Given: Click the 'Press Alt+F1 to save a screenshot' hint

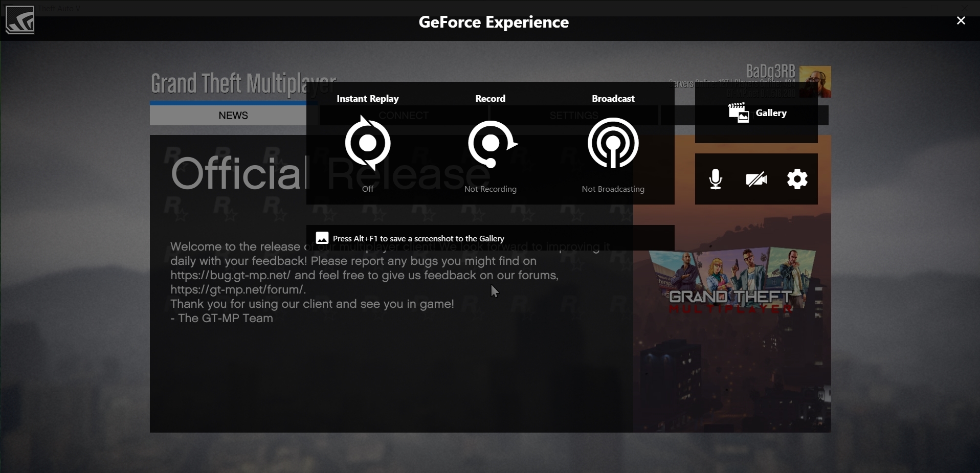Looking at the screenshot, I should (x=418, y=238).
